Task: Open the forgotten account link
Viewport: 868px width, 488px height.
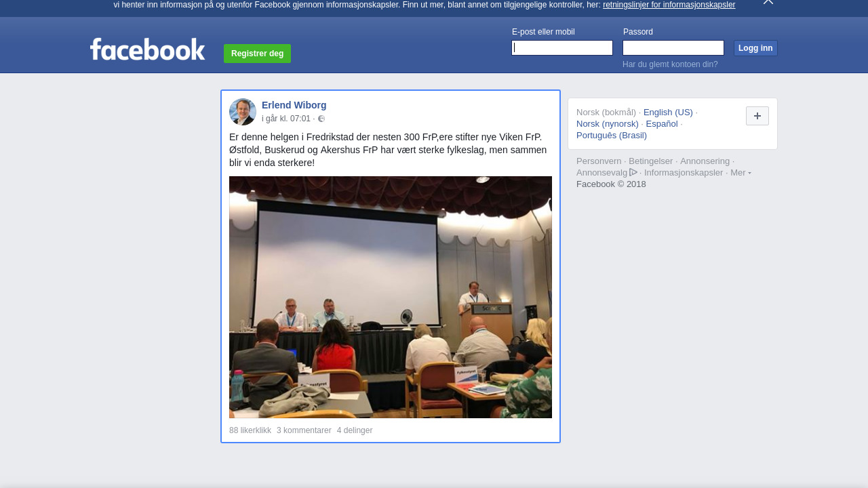Action: pos(670,64)
